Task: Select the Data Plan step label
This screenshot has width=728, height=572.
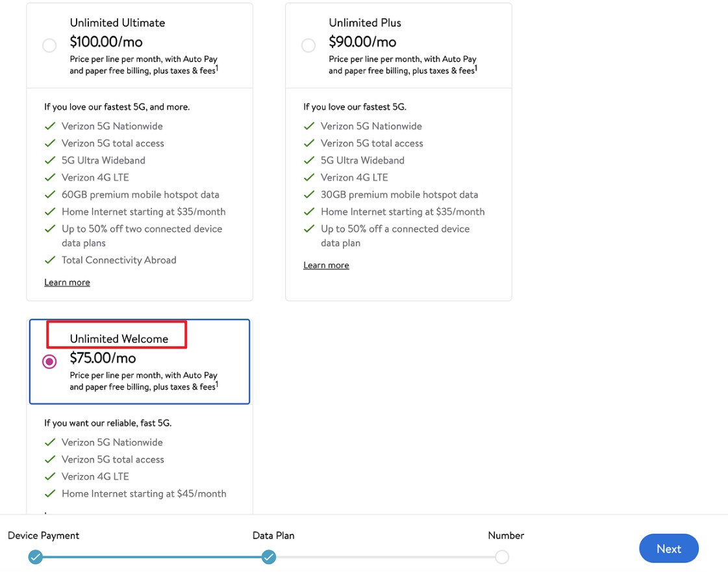Action: point(273,536)
